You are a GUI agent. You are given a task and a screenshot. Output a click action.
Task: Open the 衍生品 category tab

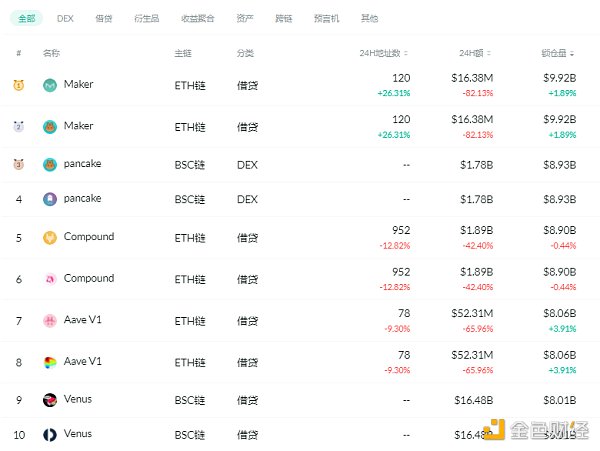(147, 18)
